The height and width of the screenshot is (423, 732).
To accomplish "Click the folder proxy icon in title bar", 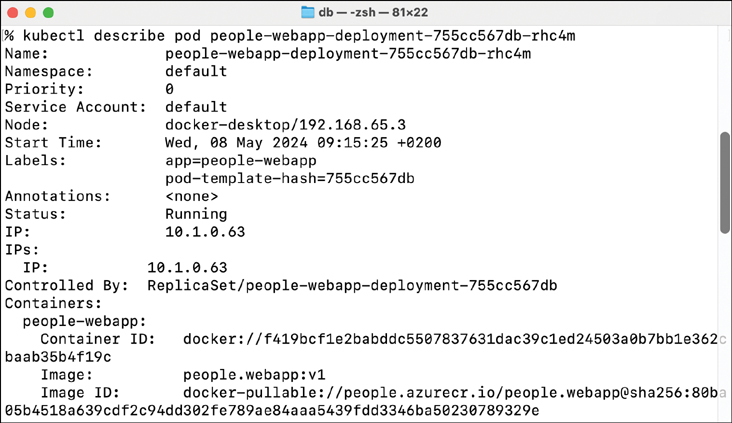I will point(309,12).
